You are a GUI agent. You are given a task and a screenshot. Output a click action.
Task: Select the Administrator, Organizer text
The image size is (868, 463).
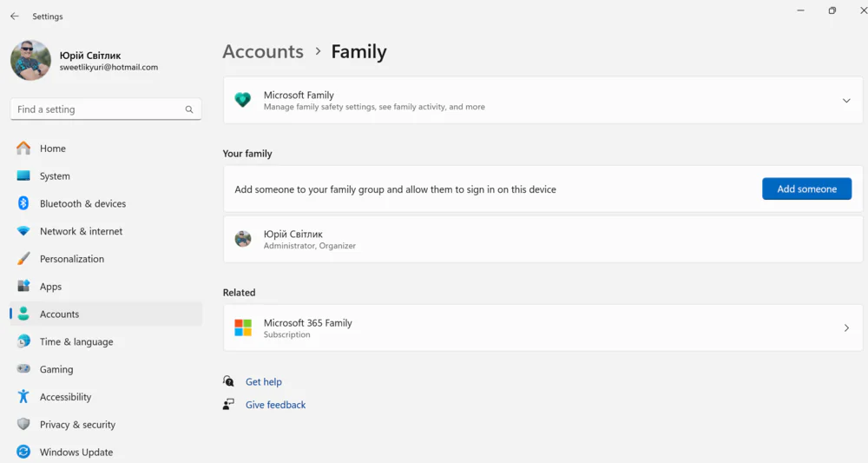point(310,246)
